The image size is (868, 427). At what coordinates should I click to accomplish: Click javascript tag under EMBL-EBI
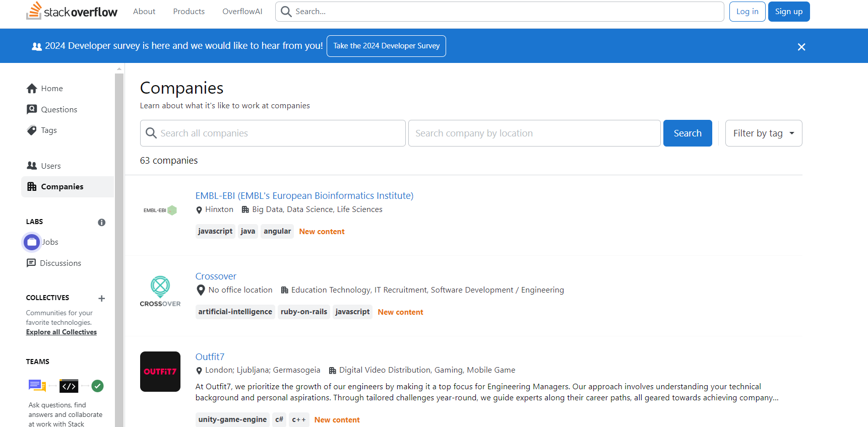(x=215, y=231)
